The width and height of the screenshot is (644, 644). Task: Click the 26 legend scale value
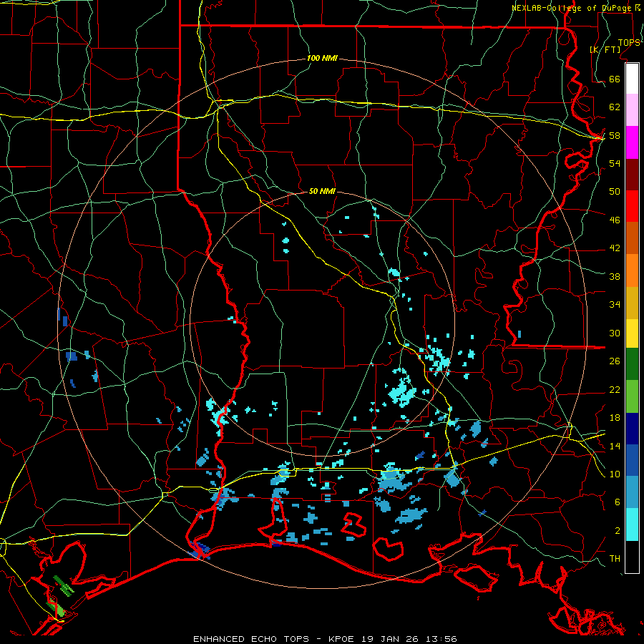click(615, 361)
